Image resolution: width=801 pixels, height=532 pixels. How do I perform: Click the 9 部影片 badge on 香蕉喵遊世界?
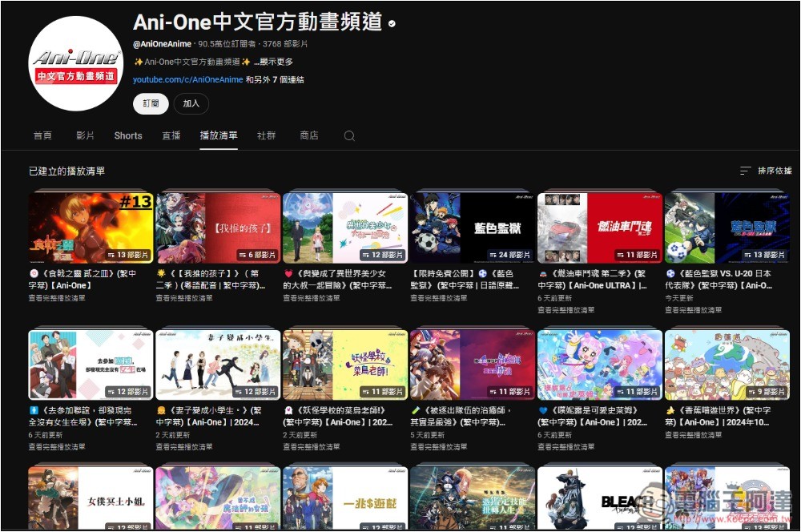point(767,392)
